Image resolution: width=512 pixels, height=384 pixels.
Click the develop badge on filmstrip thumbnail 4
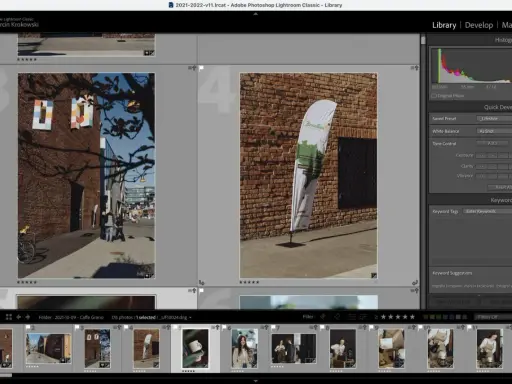[x=156, y=365]
